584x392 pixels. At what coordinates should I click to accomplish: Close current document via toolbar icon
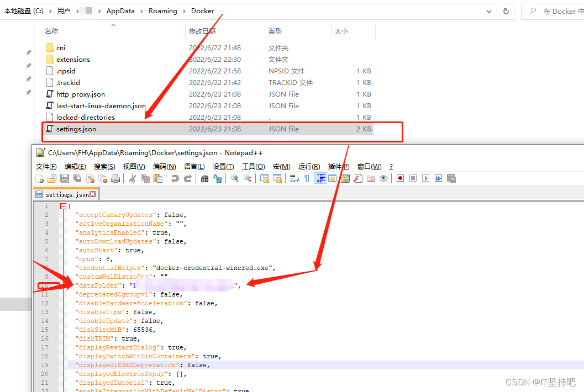tap(90, 179)
